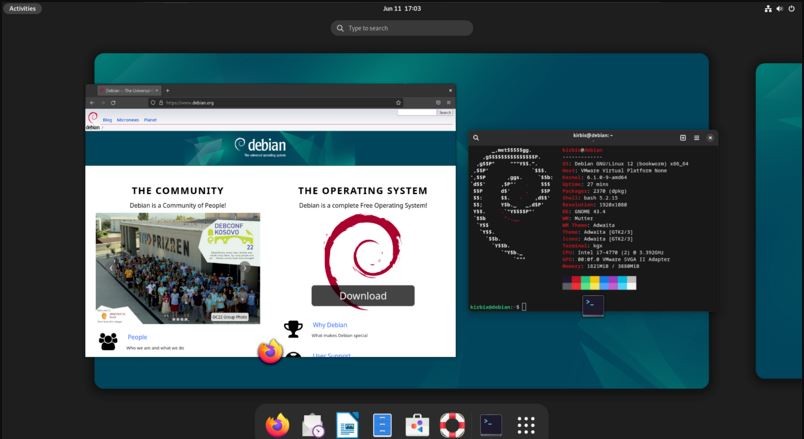Click the Terminal icon in the dock

(490, 425)
